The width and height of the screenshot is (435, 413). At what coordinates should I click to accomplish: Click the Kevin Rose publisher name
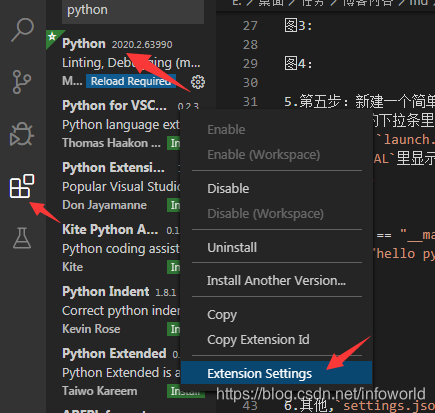[x=91, y=329]
